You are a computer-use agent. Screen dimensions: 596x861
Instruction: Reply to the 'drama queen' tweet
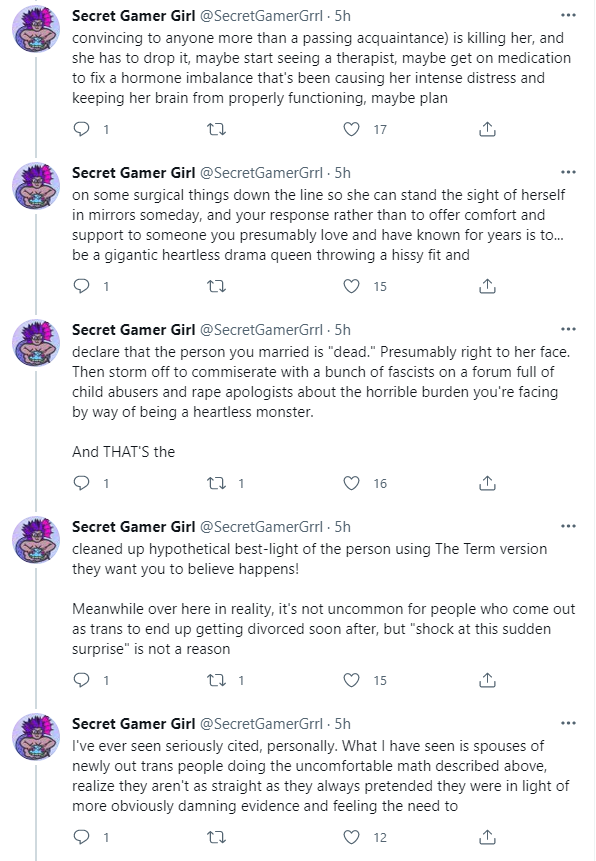point(81,286)
